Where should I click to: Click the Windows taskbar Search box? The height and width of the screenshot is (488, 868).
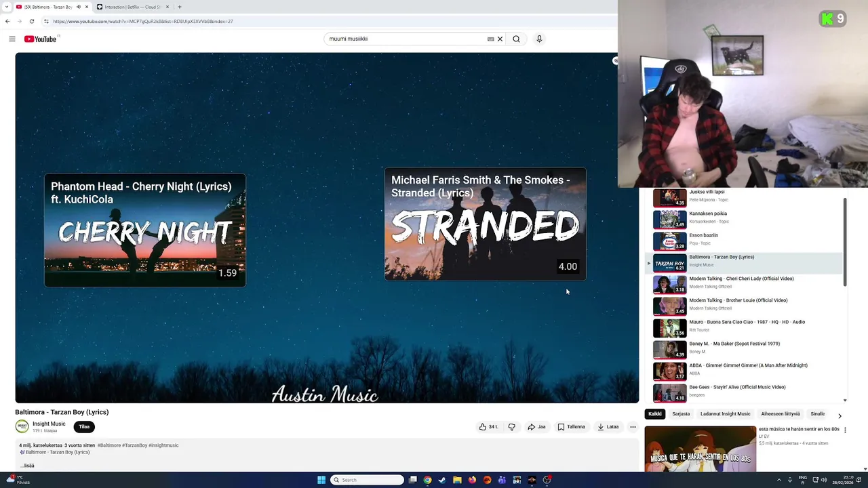click(x=368, y=480)
